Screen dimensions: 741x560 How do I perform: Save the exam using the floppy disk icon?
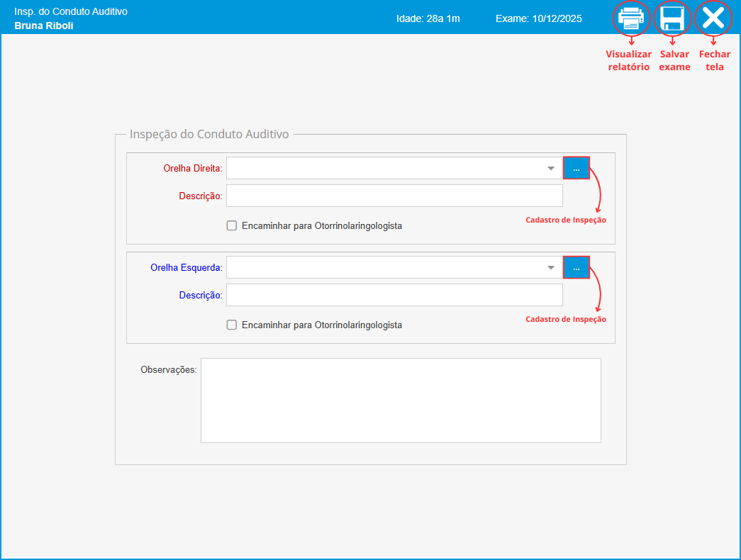pyautogui.click(x=672, y=18)
